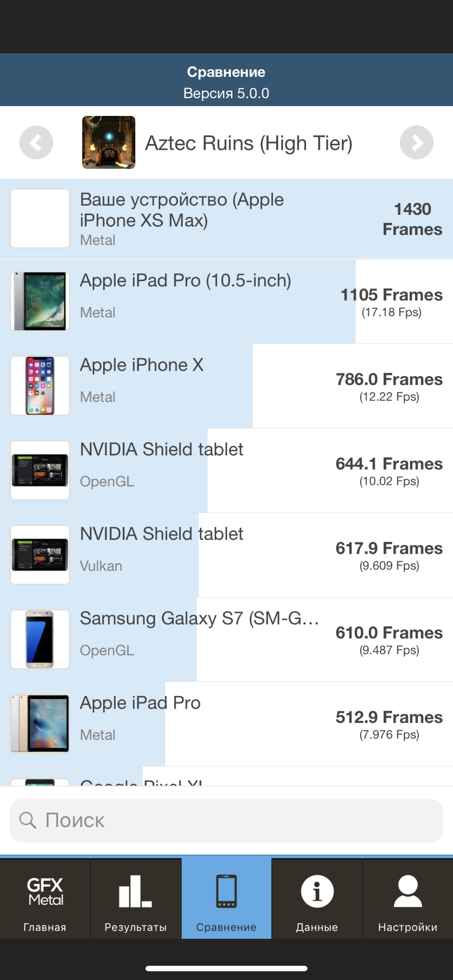The width and height of the screenshot is (453, 980).
Task: Tap the search magnifier icon
Action: pos(27,820)
